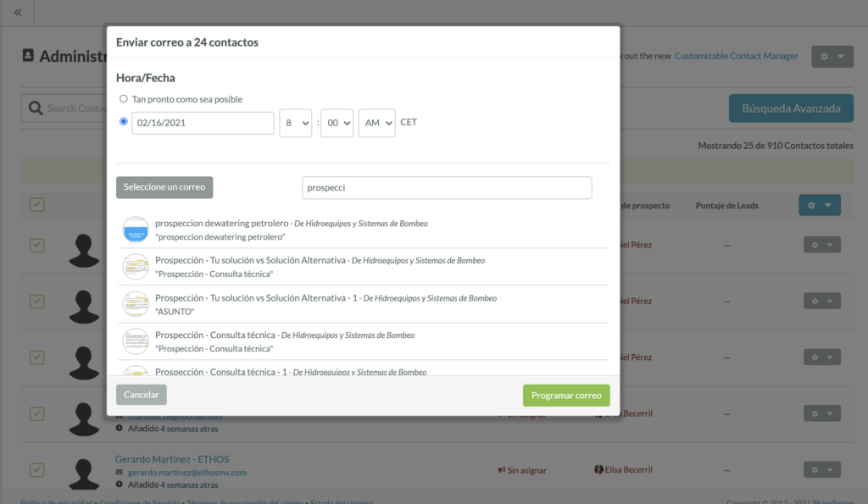Uncheck Gerardo Martínez row checkbox
This screenshot has width=868, height=504.
(37, 470)
